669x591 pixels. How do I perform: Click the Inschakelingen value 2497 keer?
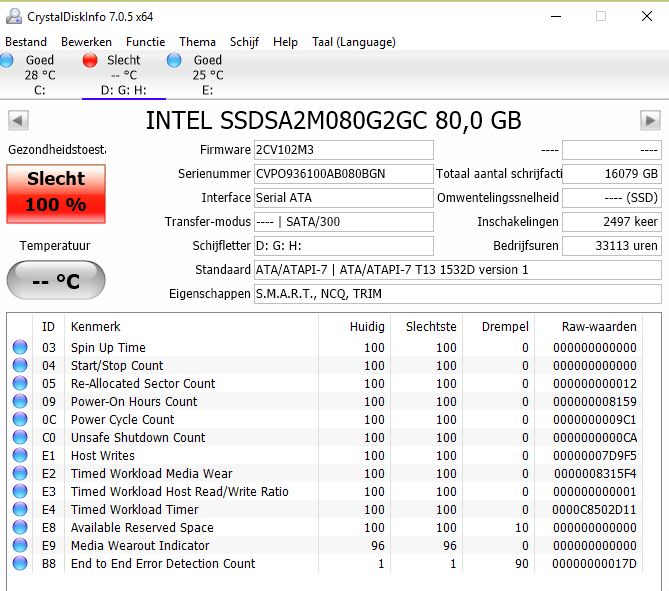pos(612,222)
